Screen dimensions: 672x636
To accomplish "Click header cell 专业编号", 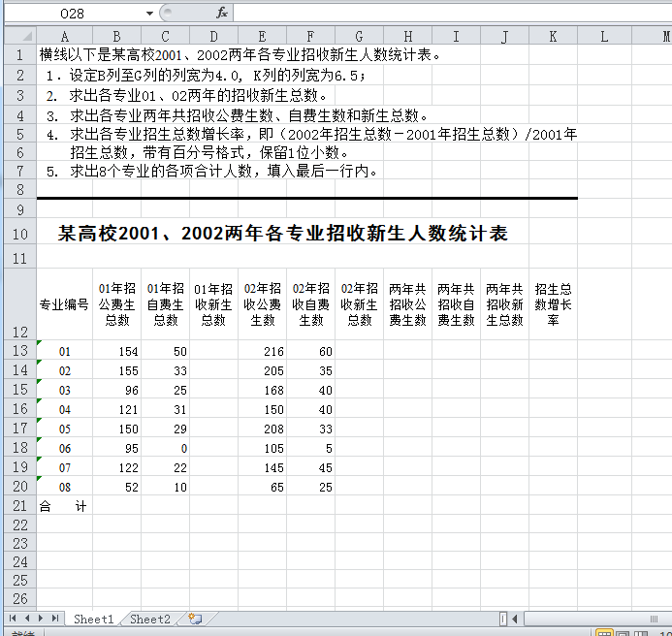I will [64, 304].
